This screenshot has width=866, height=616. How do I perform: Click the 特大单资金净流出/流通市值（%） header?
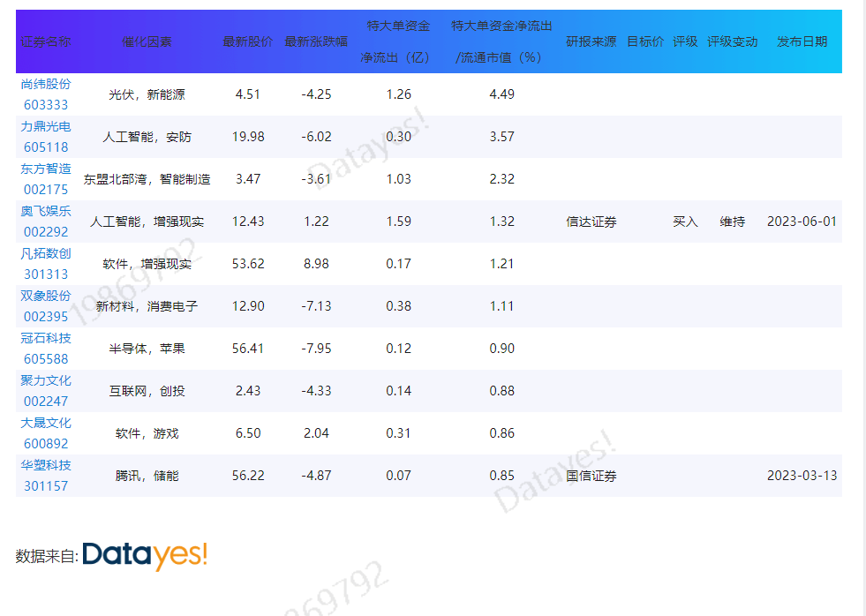501,41
